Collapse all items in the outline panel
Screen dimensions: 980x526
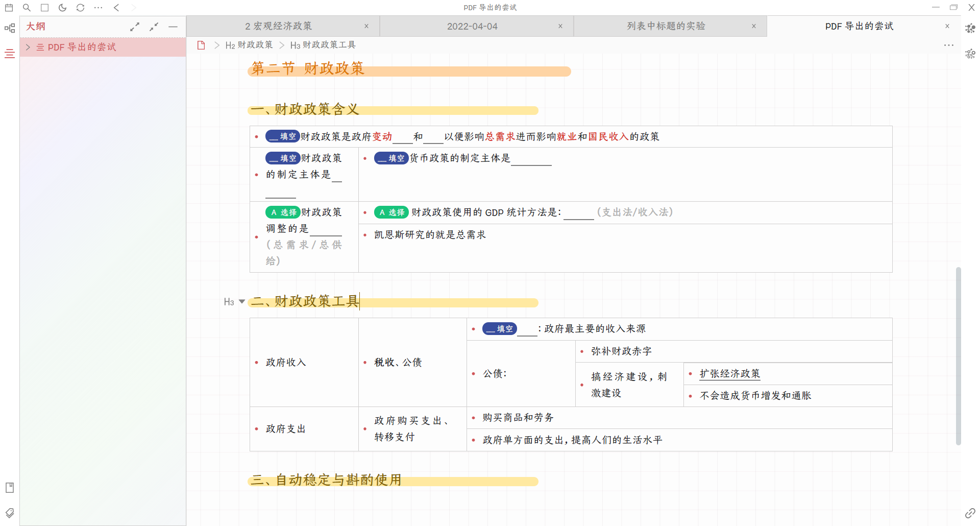tap(154, 27)
